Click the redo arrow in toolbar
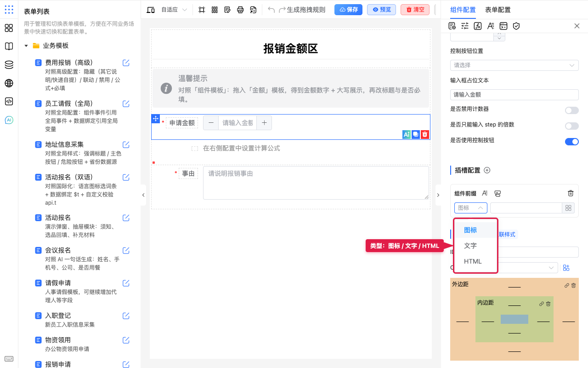The height and width of the screenshot is (368, 588). (x=282, y=10)
